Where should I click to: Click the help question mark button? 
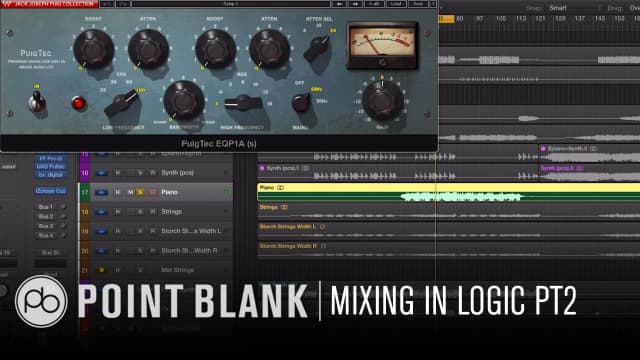click(433, 4)
